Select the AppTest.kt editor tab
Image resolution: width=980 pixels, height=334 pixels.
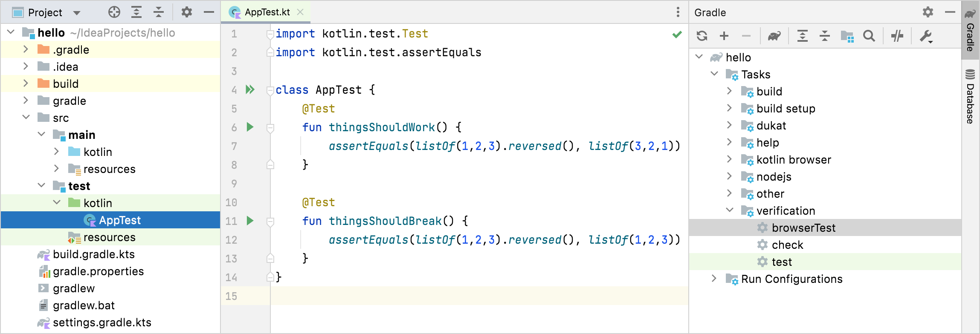pyautogui.click(x=267, y=12)
